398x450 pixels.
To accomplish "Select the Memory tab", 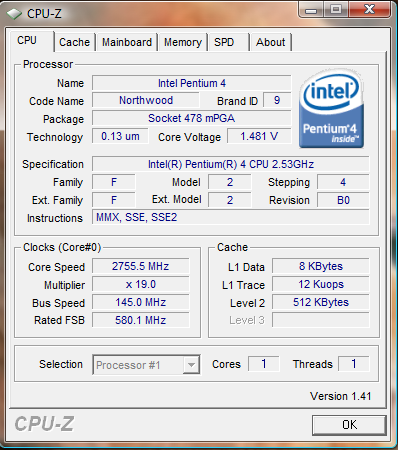I will [x=183, y=42].
